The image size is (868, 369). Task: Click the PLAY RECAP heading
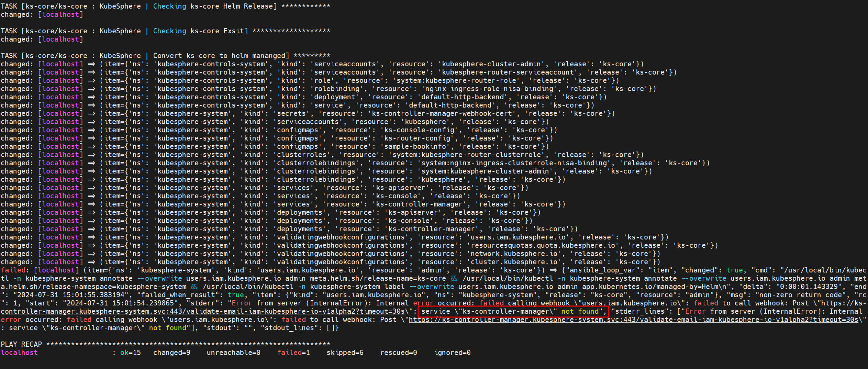click(21, 344)
